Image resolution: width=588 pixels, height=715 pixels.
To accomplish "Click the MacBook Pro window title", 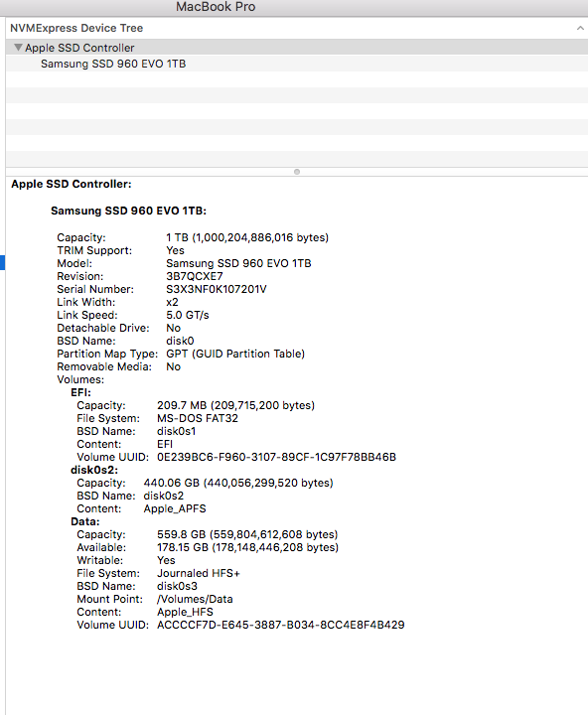I will pyautogui.click(x=216, y=7).
